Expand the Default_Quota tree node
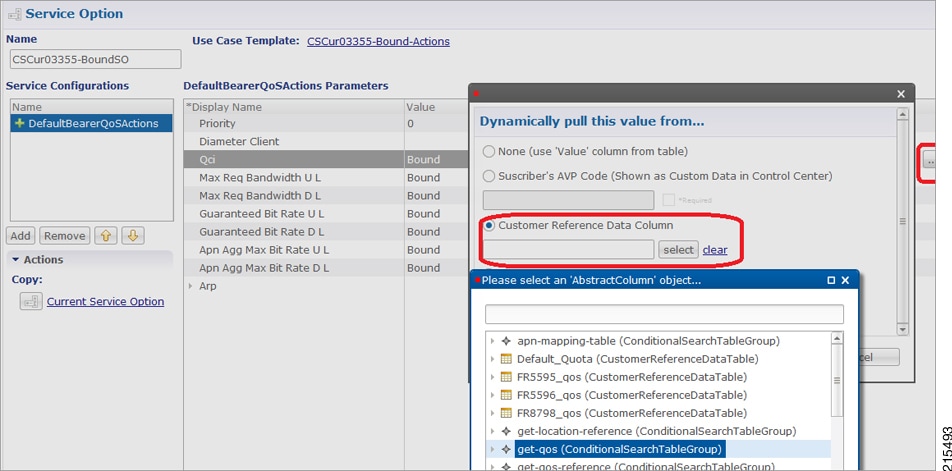This screenshot has height=471, width=952. (x=492, y=359)
